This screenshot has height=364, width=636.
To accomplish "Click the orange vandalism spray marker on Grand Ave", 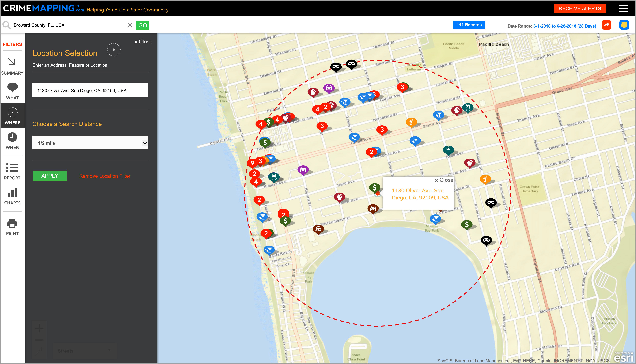I will pyautogui.click(x=411, y=122).
